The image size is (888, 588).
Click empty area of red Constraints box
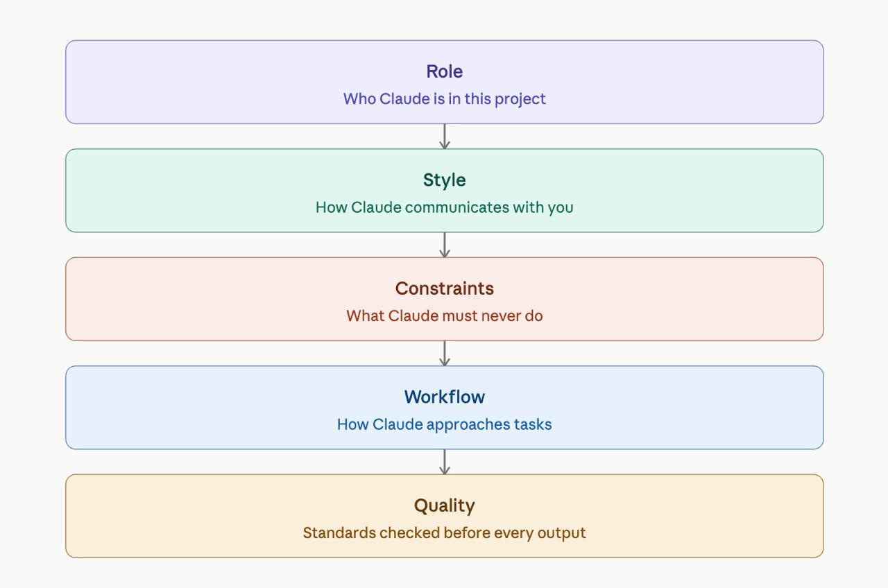(208, 299)
